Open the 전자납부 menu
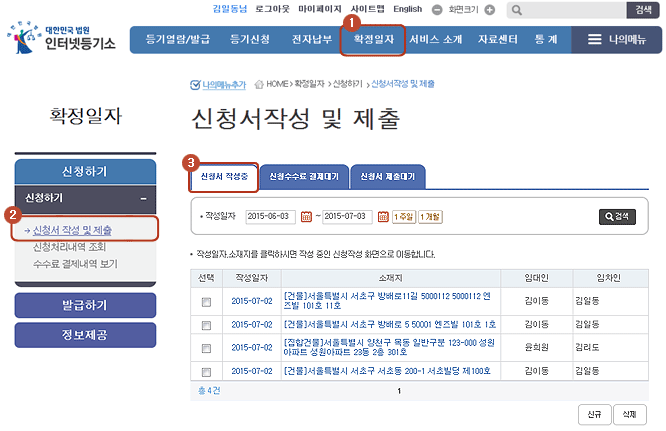The width and height of the screenshot is (666, 431). (x=312, y=39)
